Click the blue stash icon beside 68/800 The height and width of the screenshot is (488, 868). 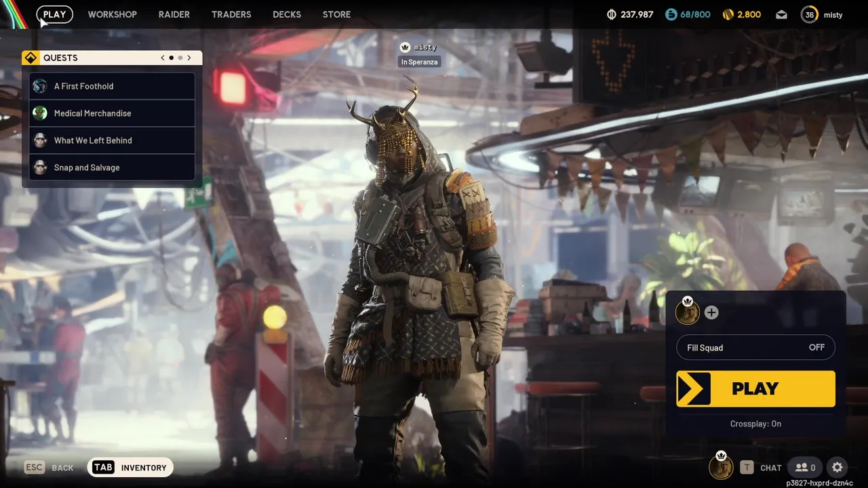tap(671, 14)
